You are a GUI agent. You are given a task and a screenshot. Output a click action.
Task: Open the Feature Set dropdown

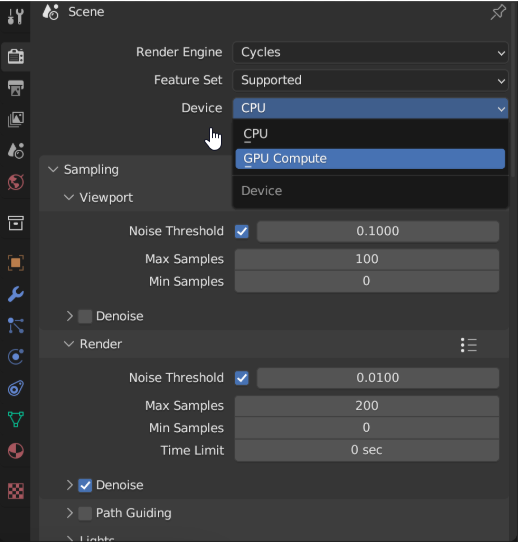370,80
